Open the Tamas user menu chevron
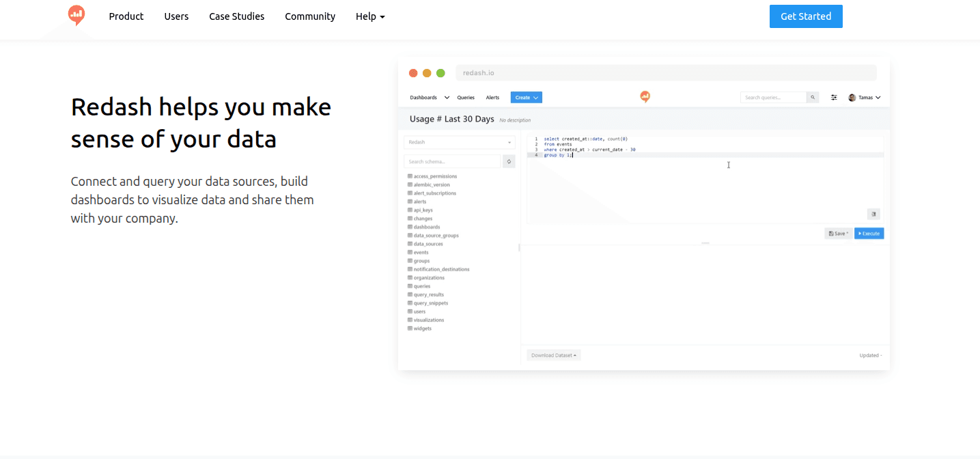The height and width of the screenshot is (459, 980). [878, 98]
